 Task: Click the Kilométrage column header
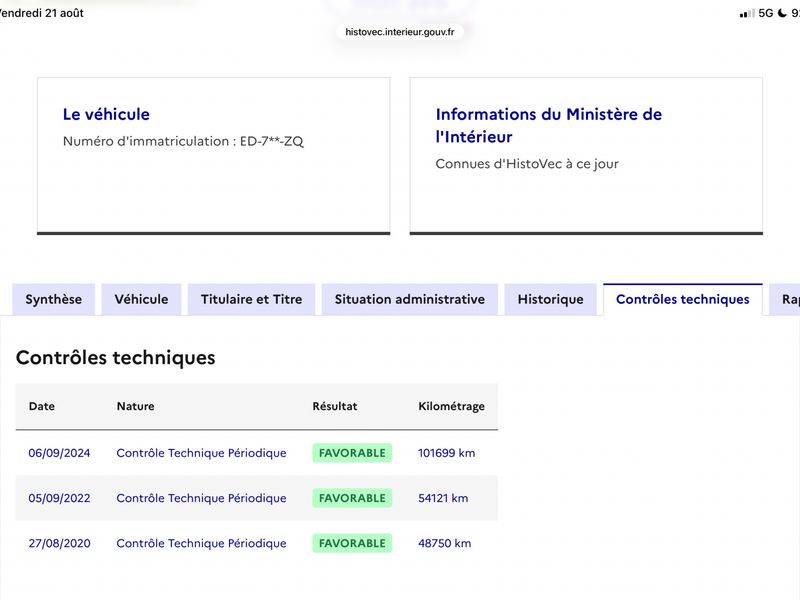point(452,406)
